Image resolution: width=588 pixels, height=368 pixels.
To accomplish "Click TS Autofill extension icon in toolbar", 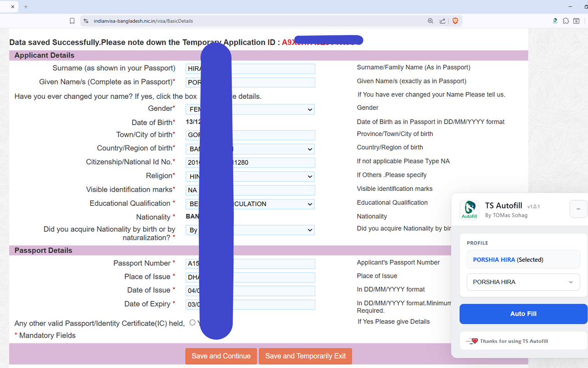I will tap(555, 21).
